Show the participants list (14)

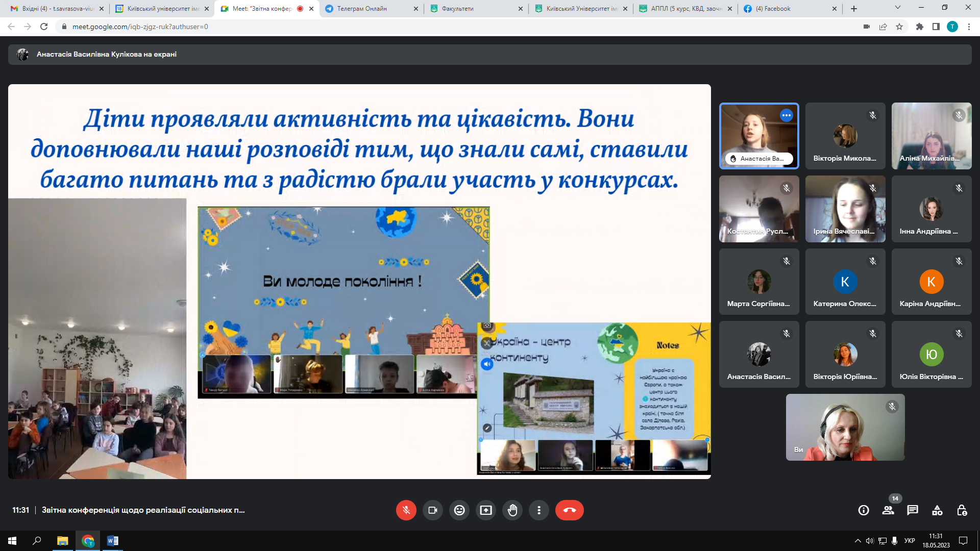click(888, 510)
